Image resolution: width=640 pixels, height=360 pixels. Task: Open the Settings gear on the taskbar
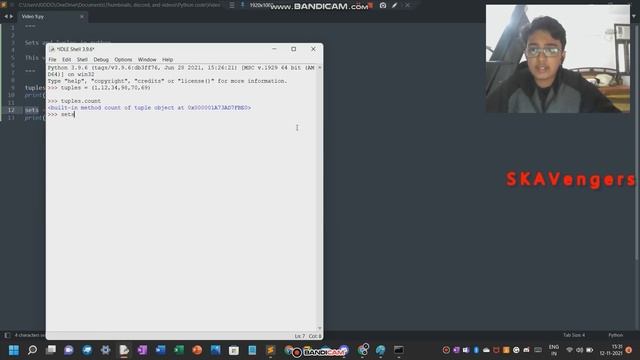(105, 350)
